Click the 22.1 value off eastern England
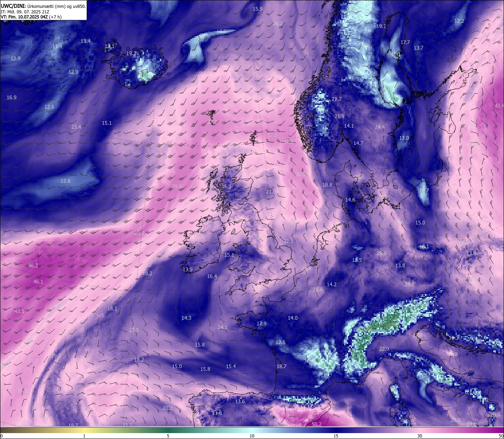The width and height of the screenshot is (504, 439). tap(288, 241)
